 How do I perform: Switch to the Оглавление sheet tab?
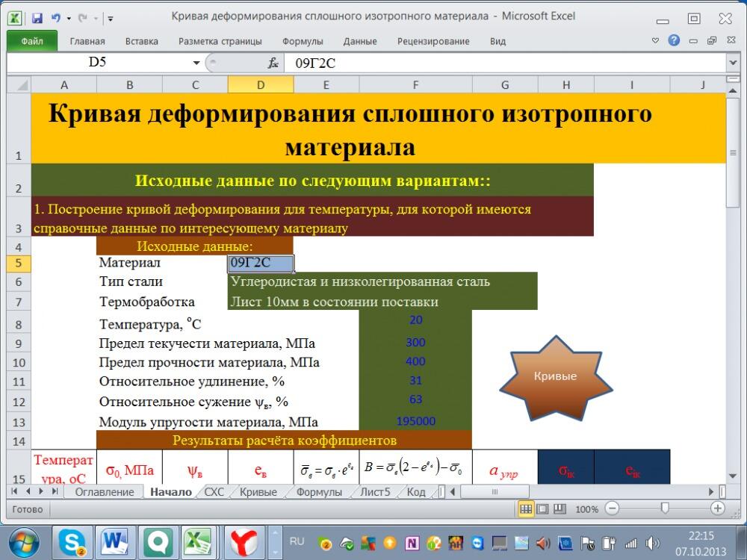point(104,492)
